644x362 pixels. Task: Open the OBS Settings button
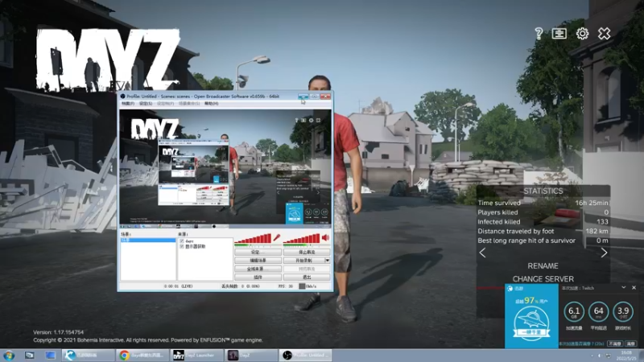(x=258, y=252)
